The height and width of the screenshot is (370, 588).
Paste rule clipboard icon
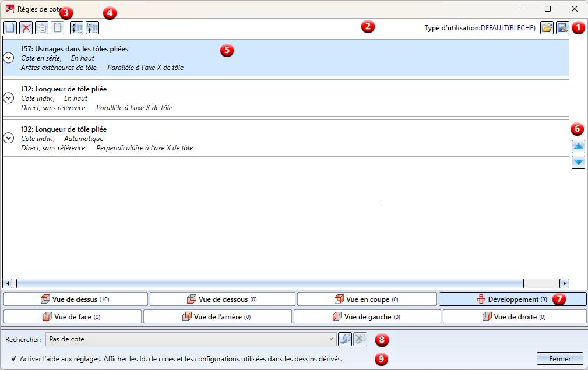(57, 28)
